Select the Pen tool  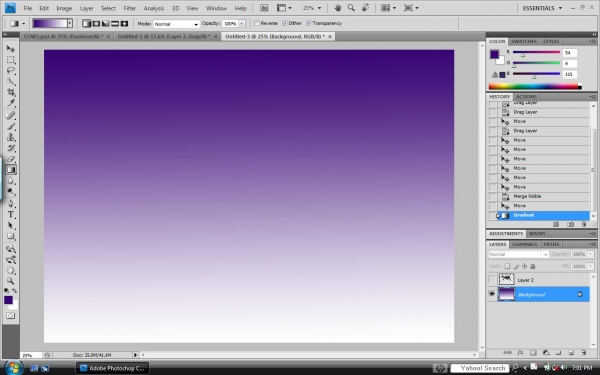[x=11, y=204]
